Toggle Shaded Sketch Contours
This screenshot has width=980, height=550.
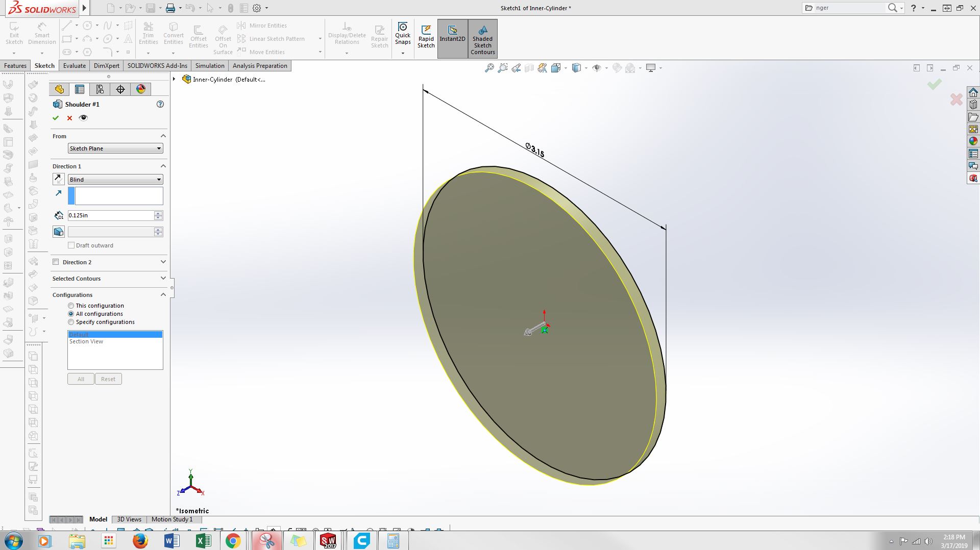[483, 39]
